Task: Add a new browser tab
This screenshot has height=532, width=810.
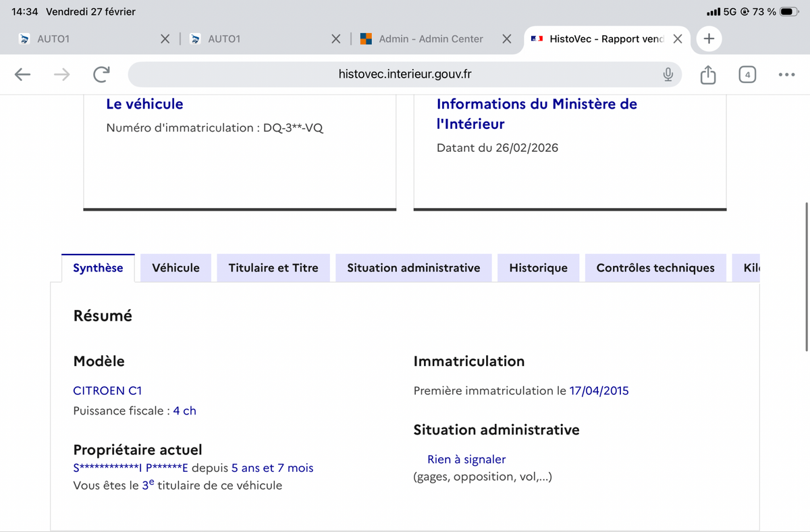Action: pos(709,39)
